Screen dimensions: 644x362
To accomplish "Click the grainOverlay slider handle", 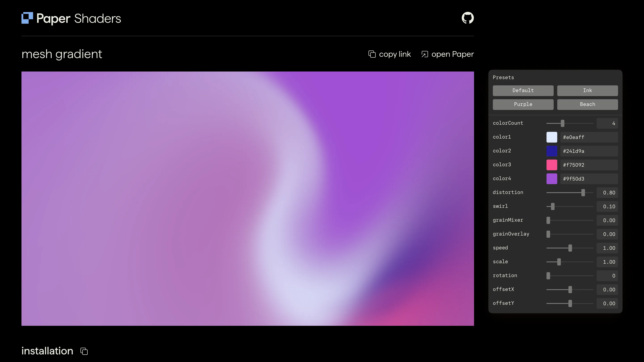I will click(548, 234).
